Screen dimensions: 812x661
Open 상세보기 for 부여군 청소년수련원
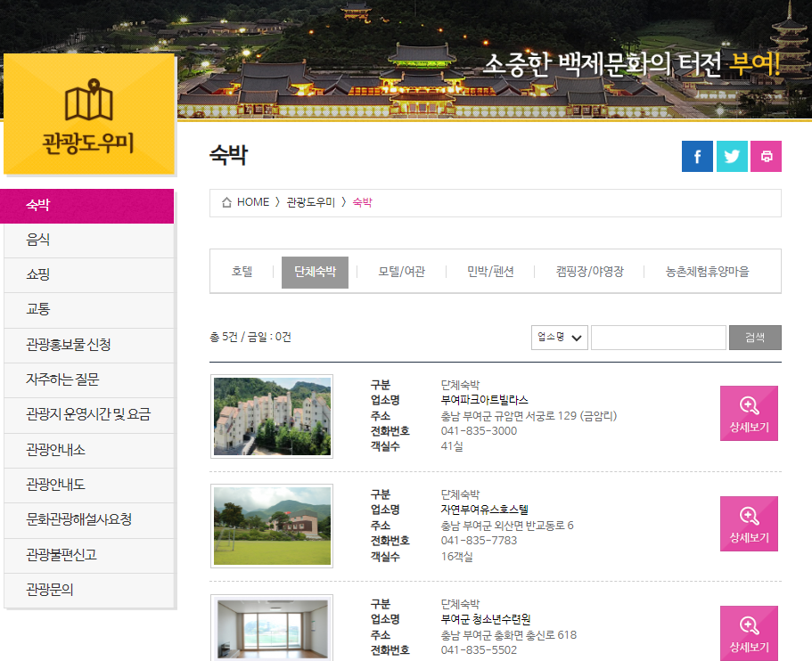pos(749,632)
